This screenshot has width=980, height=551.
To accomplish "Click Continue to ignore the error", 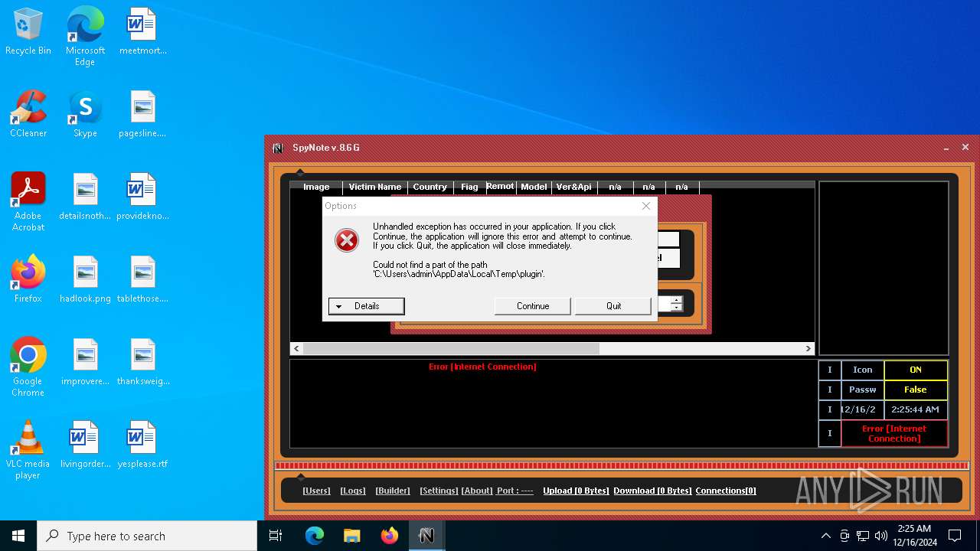I will point(533,306).
